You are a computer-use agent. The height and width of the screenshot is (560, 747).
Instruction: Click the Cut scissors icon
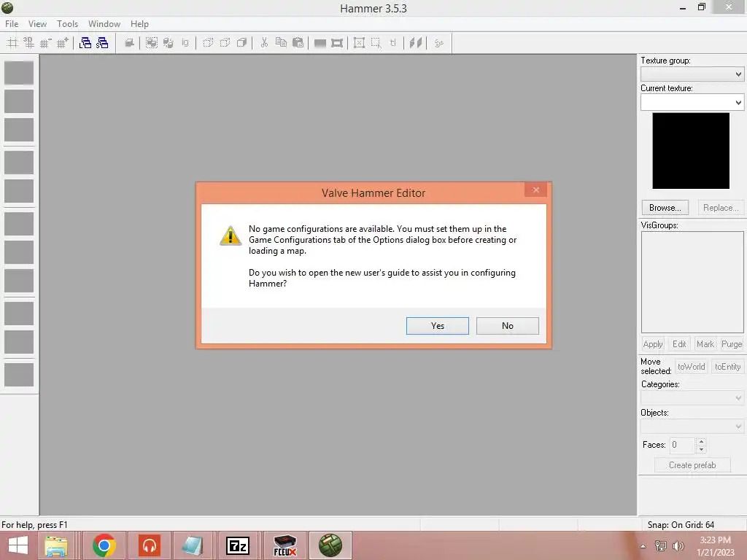264,43
